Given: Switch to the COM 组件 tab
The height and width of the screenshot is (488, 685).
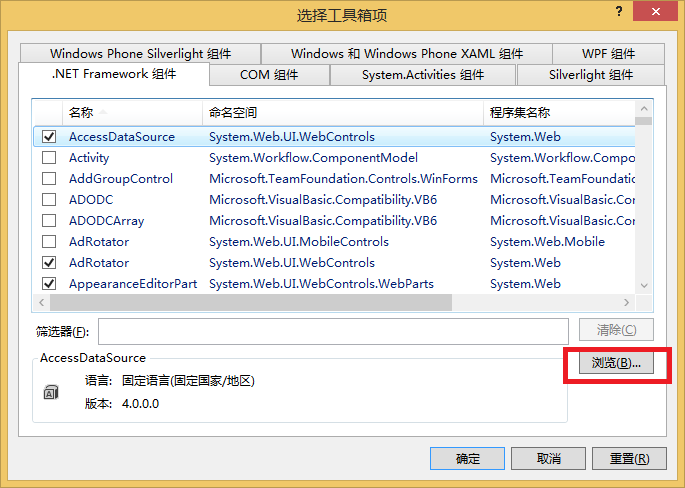Looking at the screenshot, I should click(x=269, y=75).
